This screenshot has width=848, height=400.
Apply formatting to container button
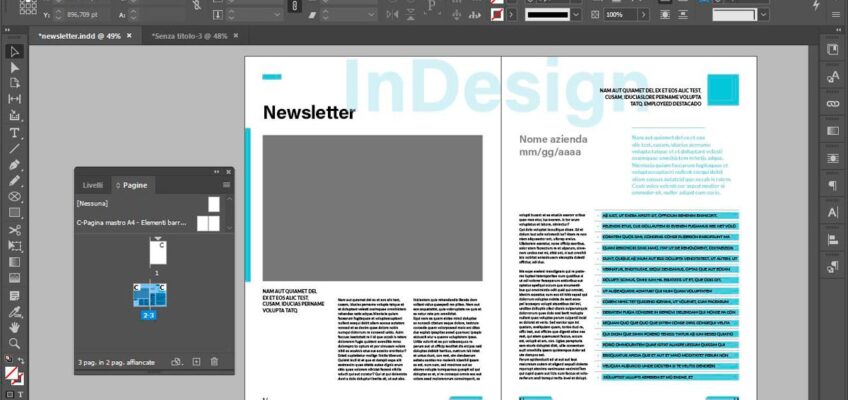click(8, 395)
